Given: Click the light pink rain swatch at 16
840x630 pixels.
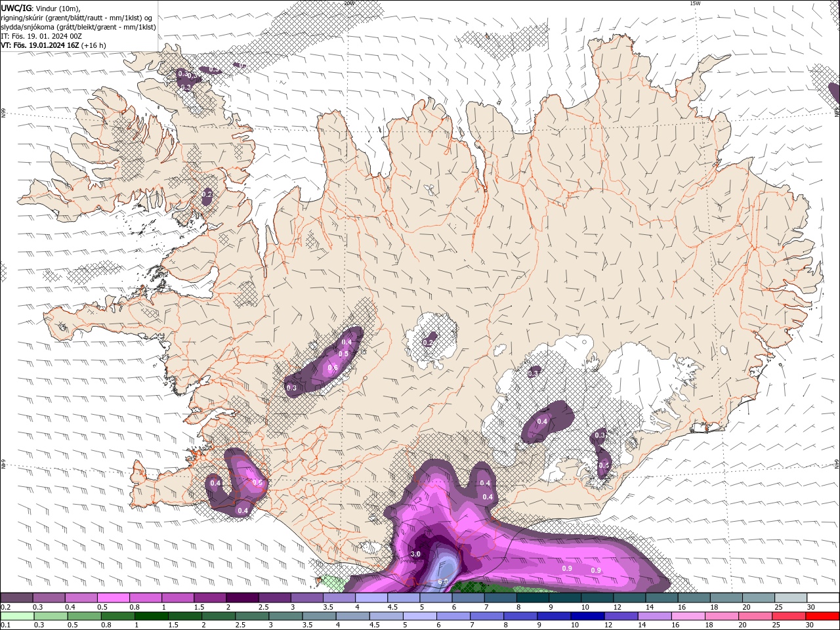Looking at the screenshot, I should 688,616.
